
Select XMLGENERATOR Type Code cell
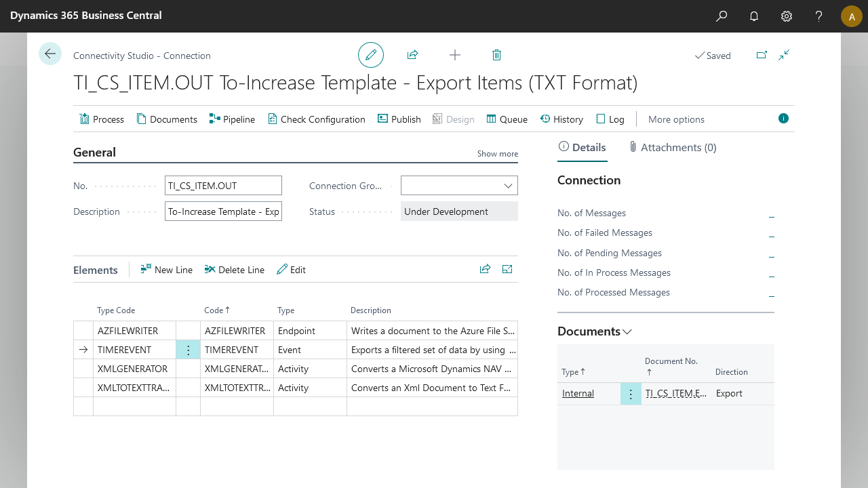(134, 369)
